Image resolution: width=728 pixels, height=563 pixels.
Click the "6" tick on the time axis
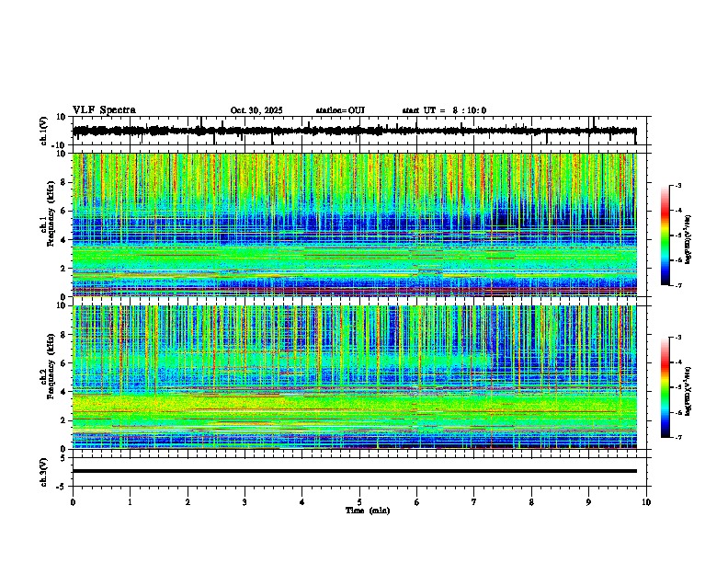coord(416,502)
